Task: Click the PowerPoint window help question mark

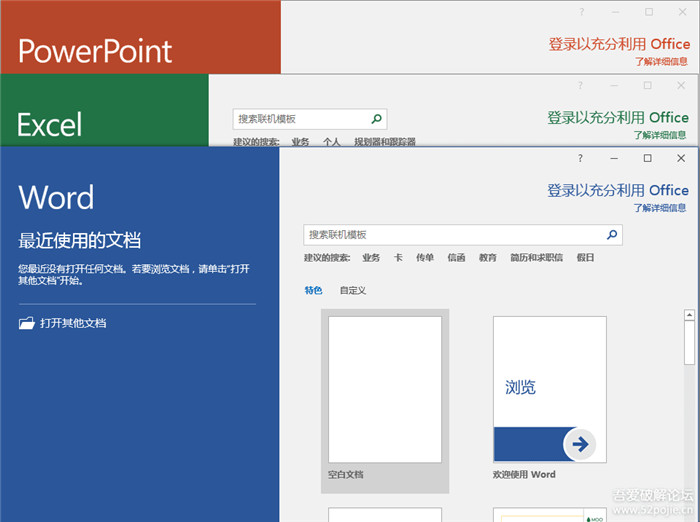Action: 582,12
